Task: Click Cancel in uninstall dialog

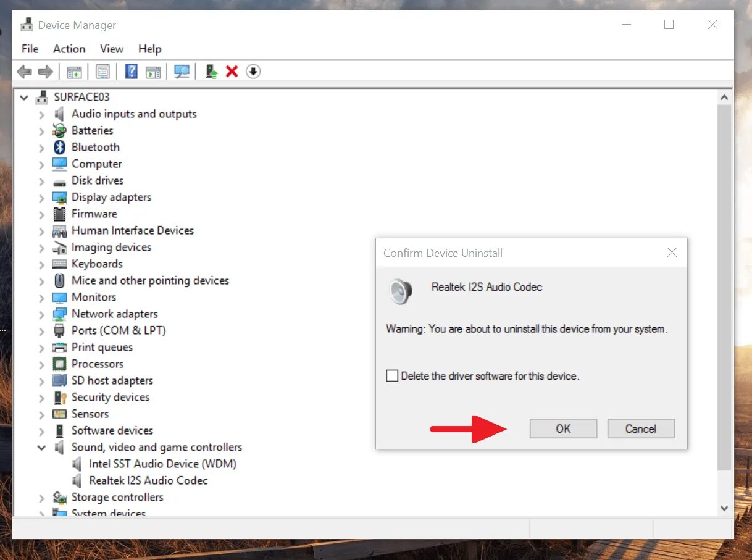Action: (641, 428)
